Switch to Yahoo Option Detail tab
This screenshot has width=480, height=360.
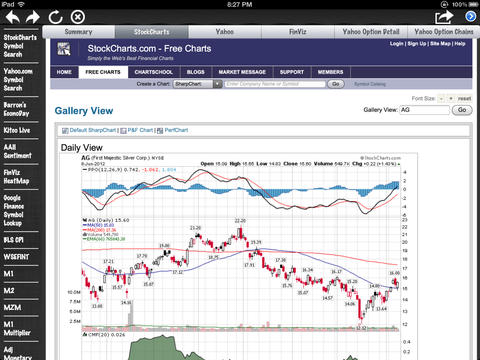(x=371, y=32)
